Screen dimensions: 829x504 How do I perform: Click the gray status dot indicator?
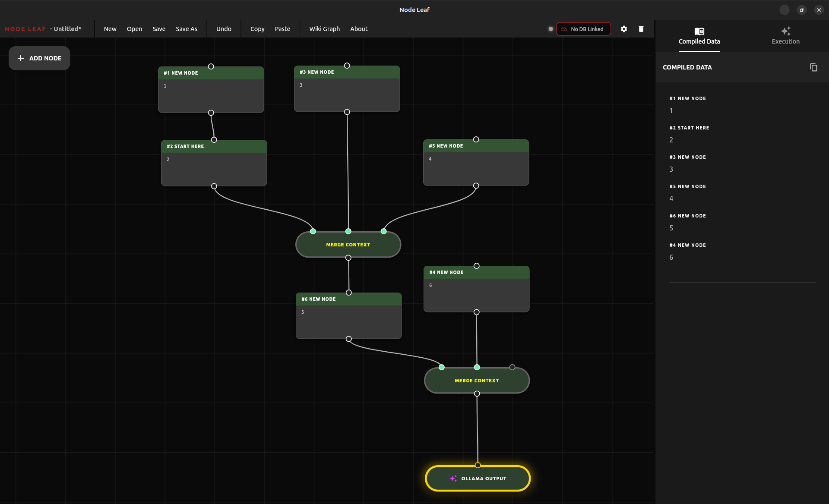(x=551, y=29)
